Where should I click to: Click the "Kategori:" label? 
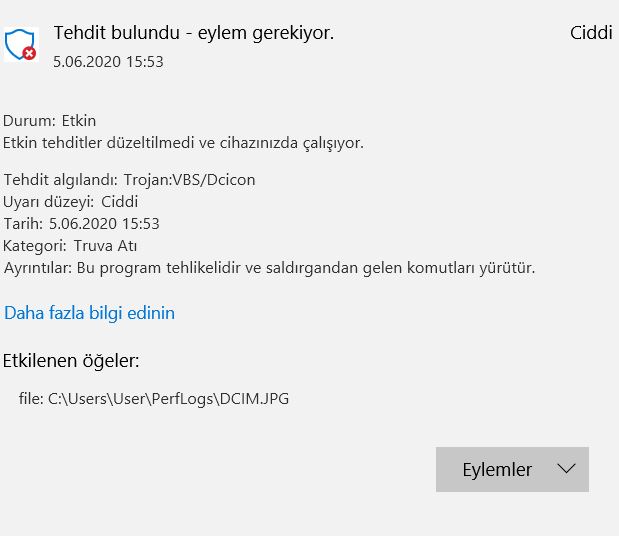[35, 245]
